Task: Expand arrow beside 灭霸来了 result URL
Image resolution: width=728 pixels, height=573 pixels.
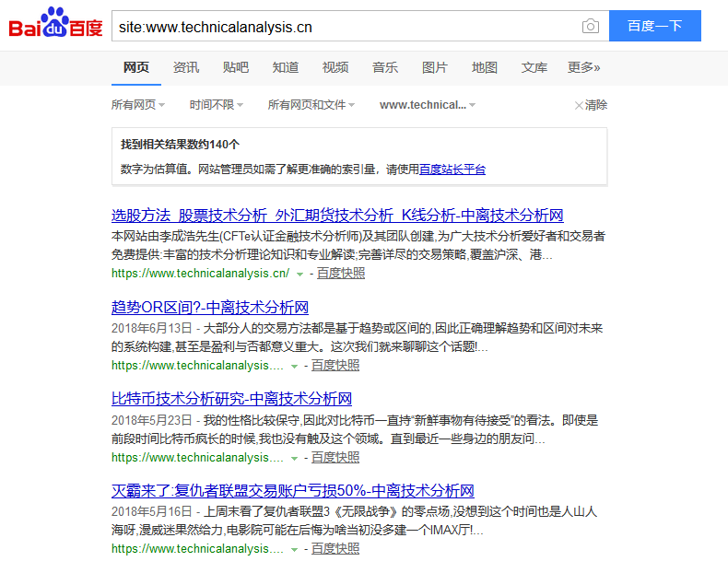Action: [x=294, y=550]
